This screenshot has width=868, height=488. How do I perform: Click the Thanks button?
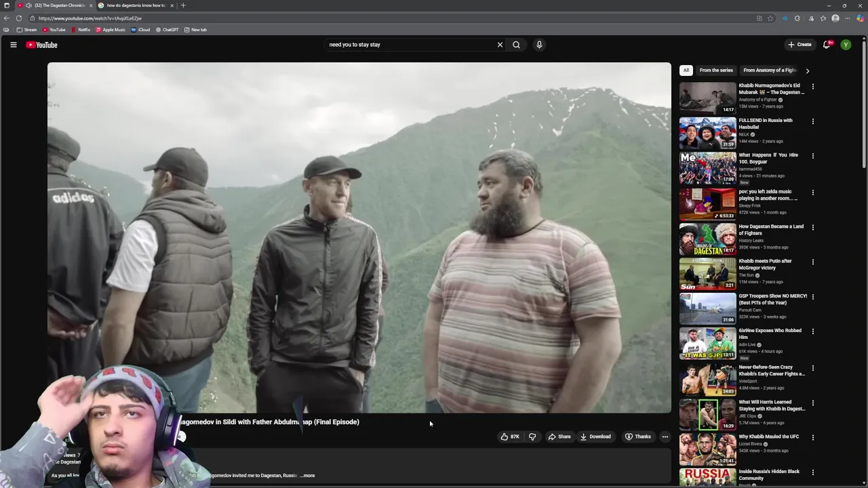pos(638,436)
